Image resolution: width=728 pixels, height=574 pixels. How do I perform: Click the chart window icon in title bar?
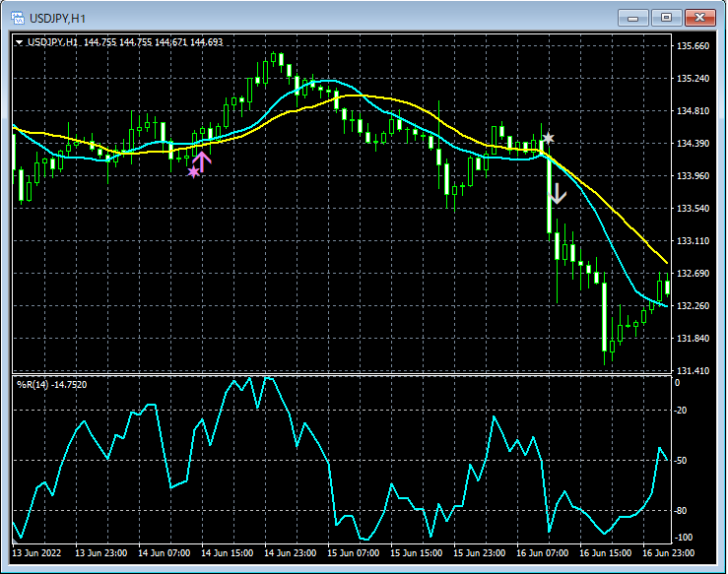(18, 18)
